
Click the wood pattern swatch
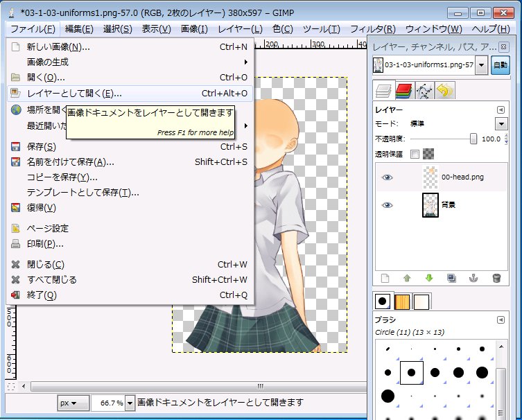[402, 301]
